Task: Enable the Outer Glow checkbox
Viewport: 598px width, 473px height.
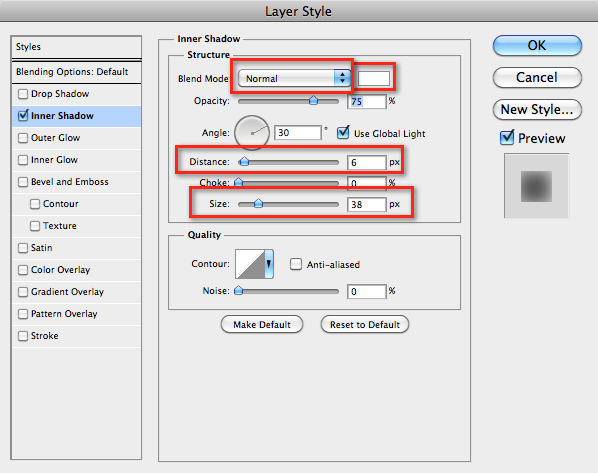Action: [23, 138]
